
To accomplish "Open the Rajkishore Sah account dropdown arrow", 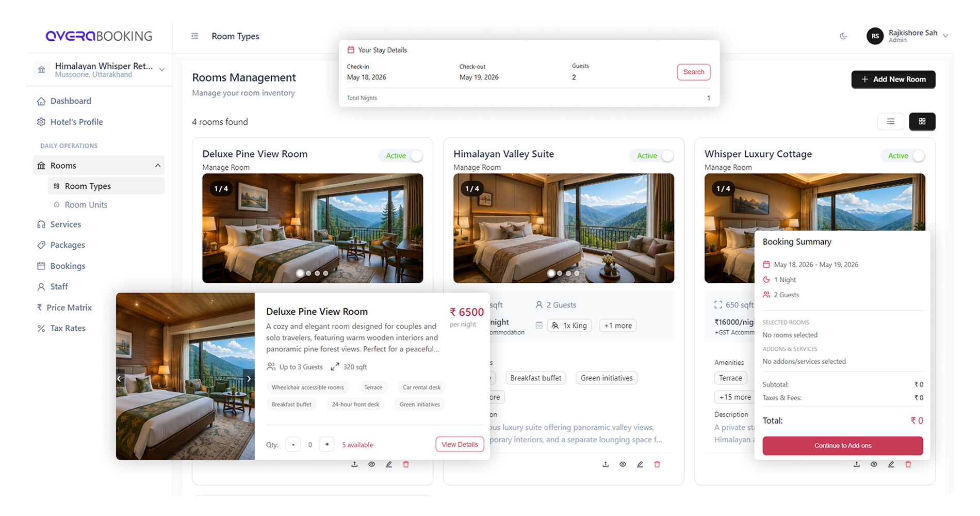I will tap(945, 36).
